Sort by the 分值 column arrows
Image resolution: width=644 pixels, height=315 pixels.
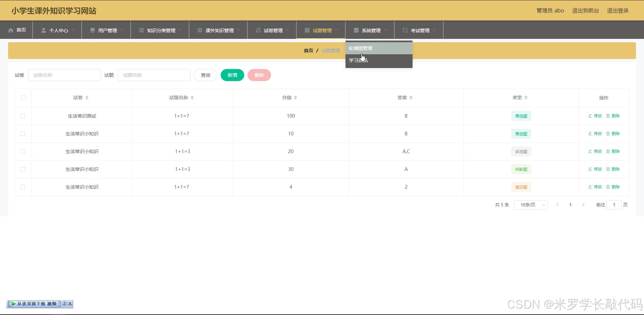(x=296, y=98)
